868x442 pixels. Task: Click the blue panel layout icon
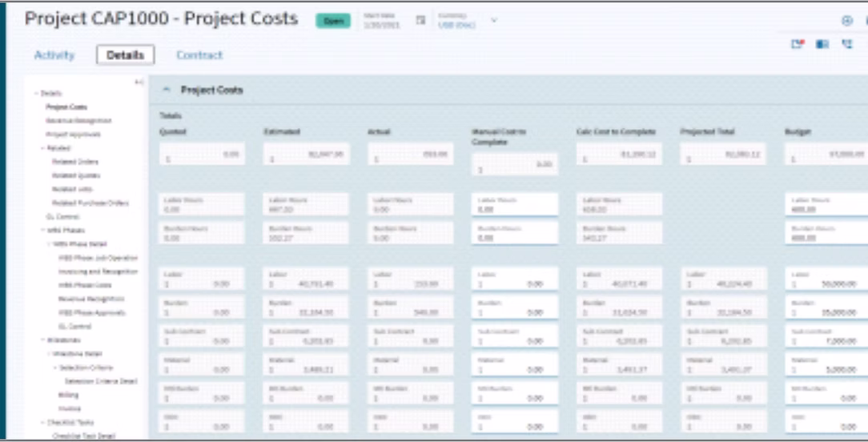tap(822, 44)
